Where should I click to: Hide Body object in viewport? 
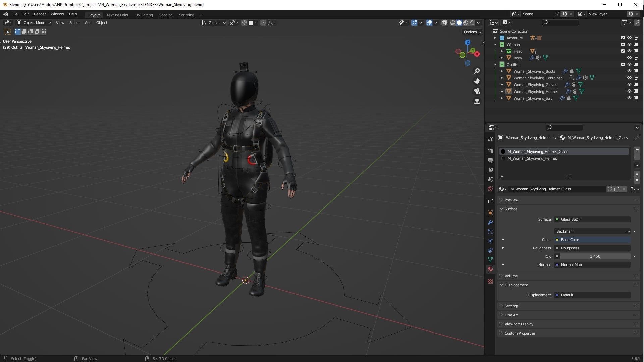[630, 58]
